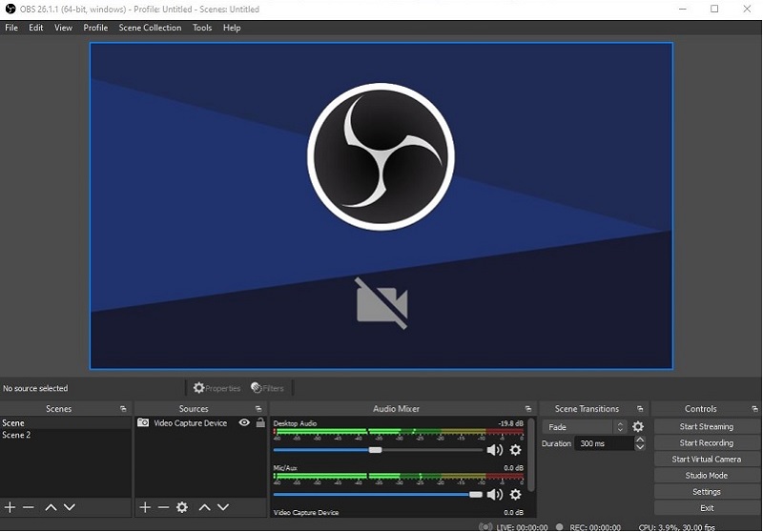The width and height of the screenshot is (763, 532).
Task: Add a new scene with plus icon
Action: 10,507
